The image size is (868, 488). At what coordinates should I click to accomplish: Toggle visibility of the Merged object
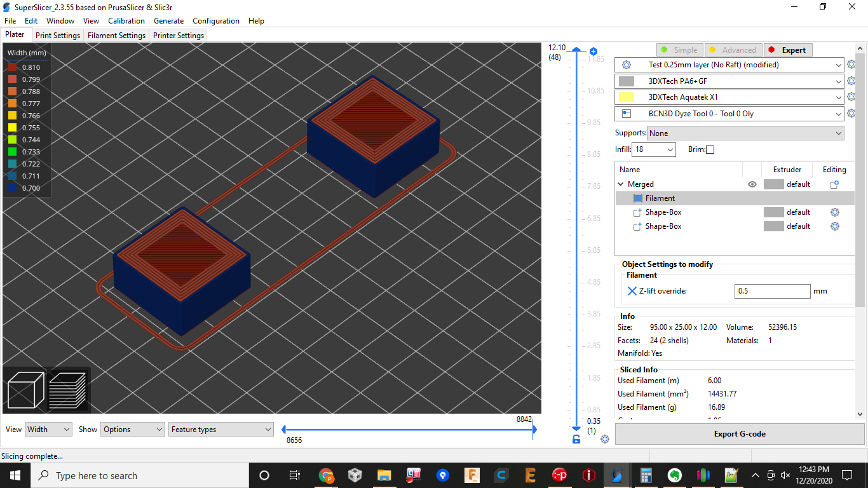(x=752, y=184)
